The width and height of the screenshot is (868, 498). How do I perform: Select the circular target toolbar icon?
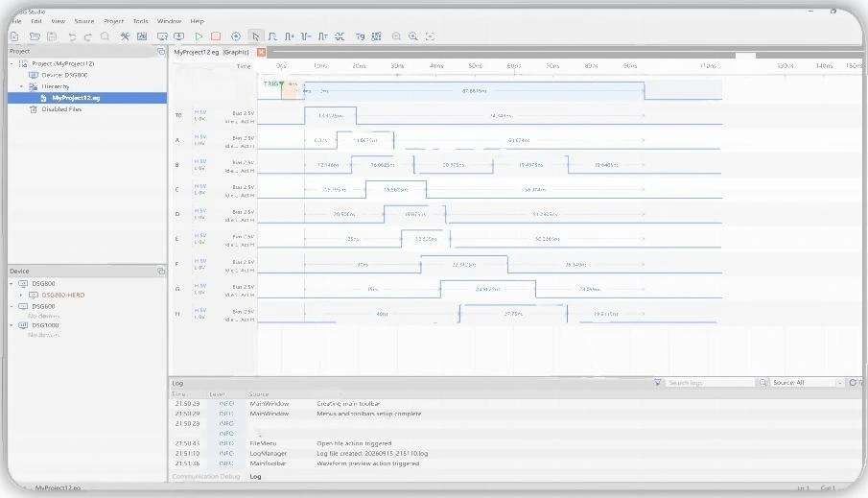pyautogui.click(x=236, y=36)
